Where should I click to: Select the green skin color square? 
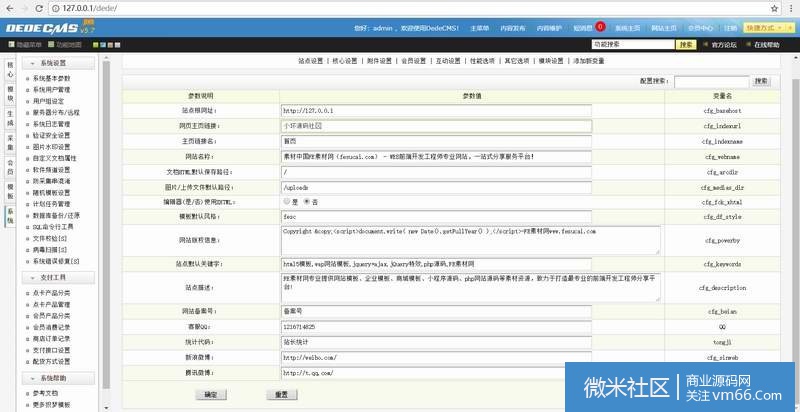click(96, 45)
